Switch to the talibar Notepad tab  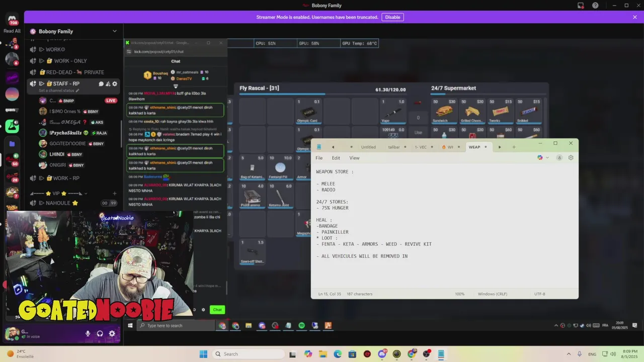tap(394, 147)
